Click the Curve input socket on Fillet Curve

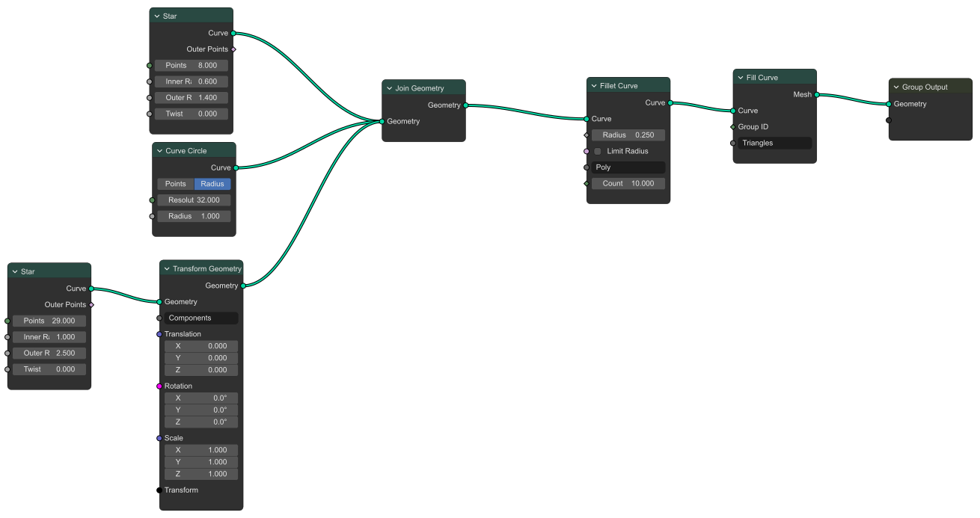click(587, 118)
